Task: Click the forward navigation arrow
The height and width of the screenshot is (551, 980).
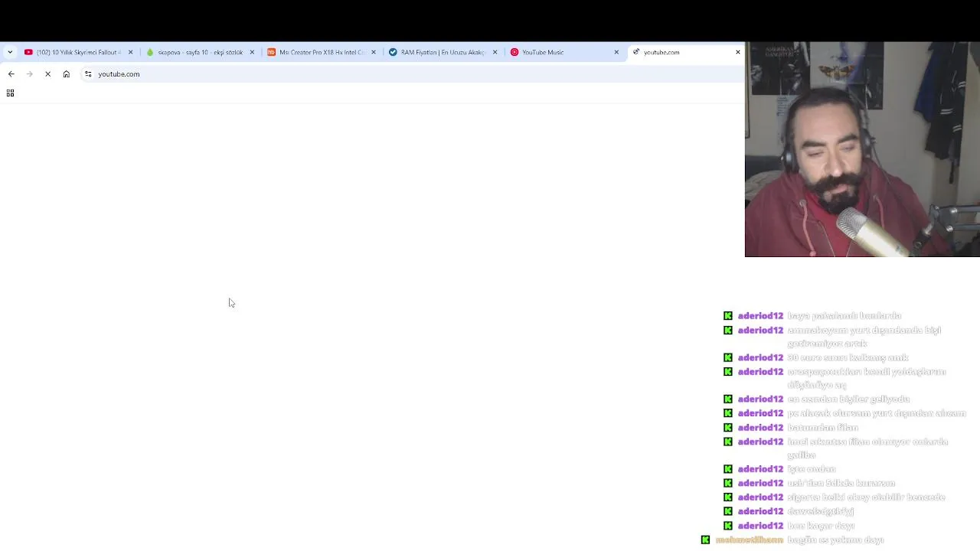Action: tap(29, 74)
